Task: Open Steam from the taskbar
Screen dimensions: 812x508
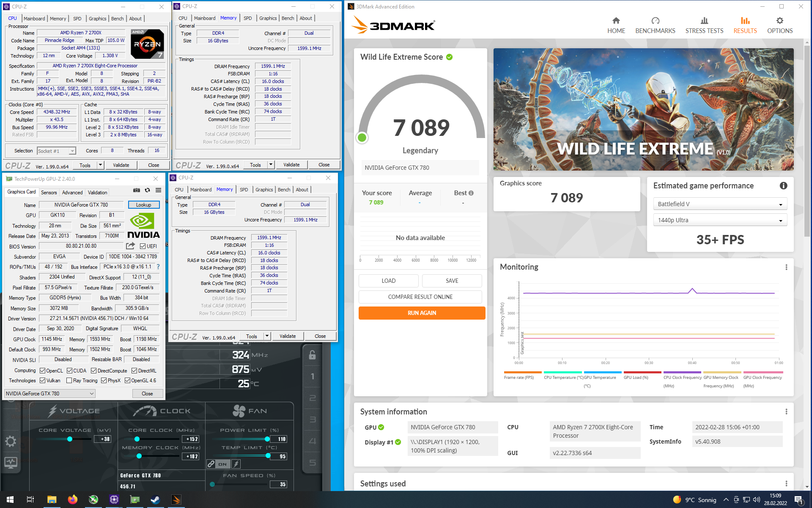Action: [155, 500]
